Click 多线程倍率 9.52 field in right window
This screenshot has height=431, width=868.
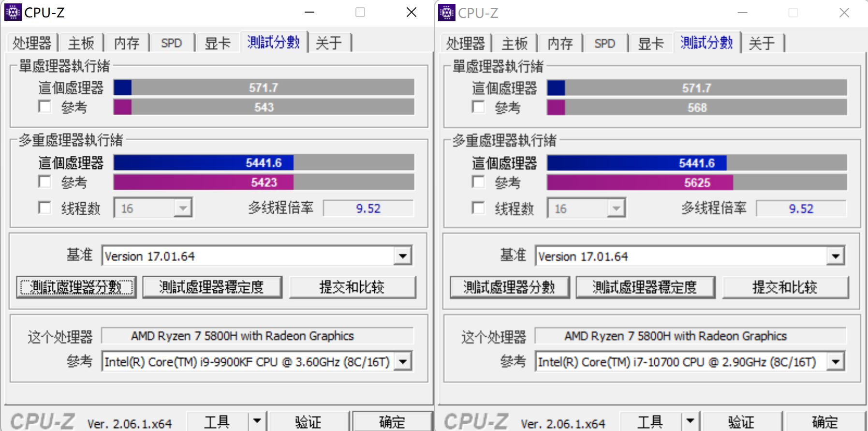(802, 209)
